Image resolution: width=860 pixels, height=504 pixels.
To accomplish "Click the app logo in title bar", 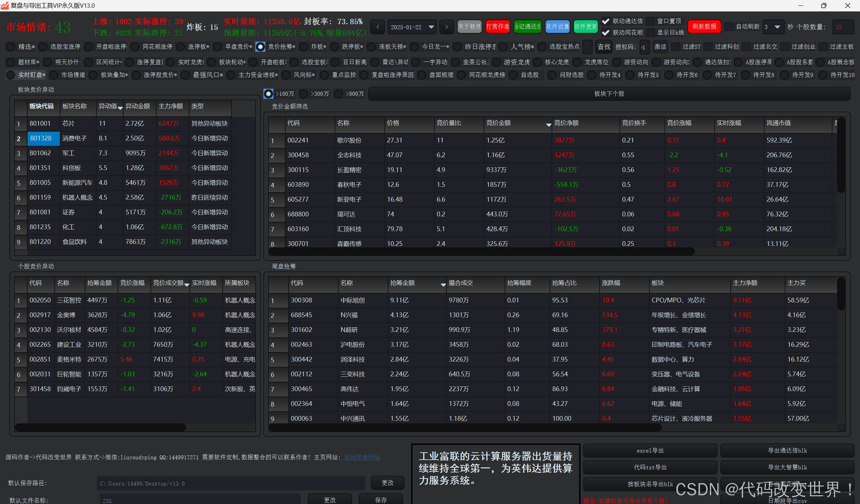I will (5, 5).
